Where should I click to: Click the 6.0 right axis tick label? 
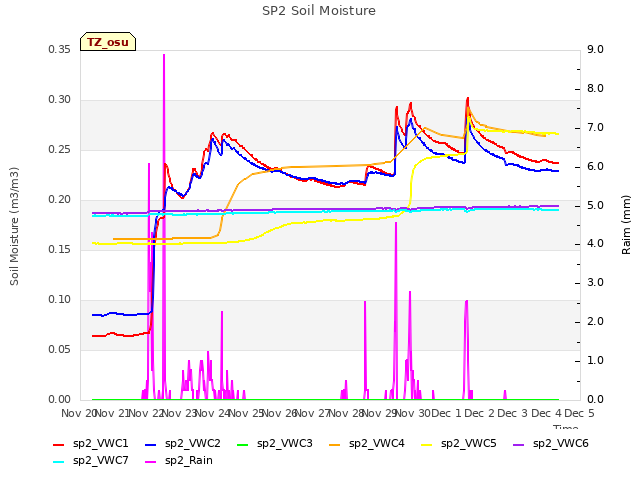pyautogui.click(x=595, y=167)
